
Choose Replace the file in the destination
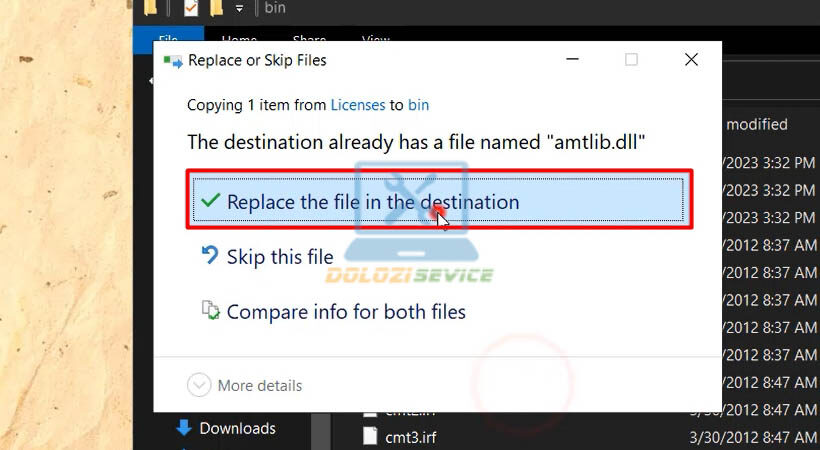[x=438, y=200]
